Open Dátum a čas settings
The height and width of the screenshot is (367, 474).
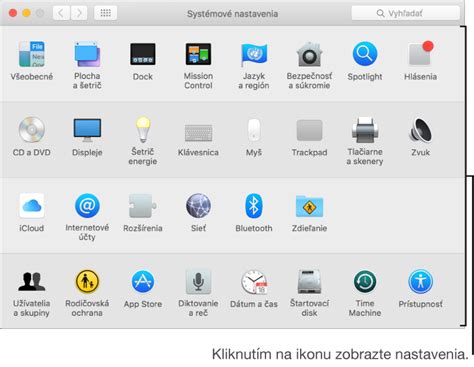point(254,282)
